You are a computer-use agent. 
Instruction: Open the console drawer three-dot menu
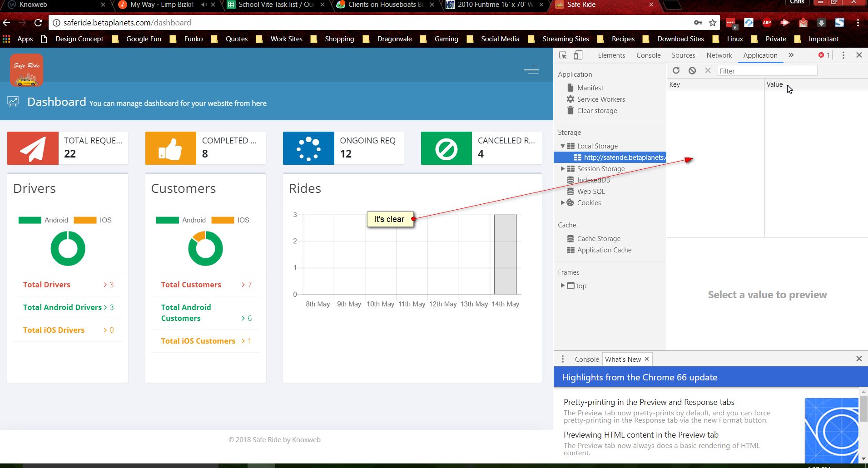(x=563, y=359)
